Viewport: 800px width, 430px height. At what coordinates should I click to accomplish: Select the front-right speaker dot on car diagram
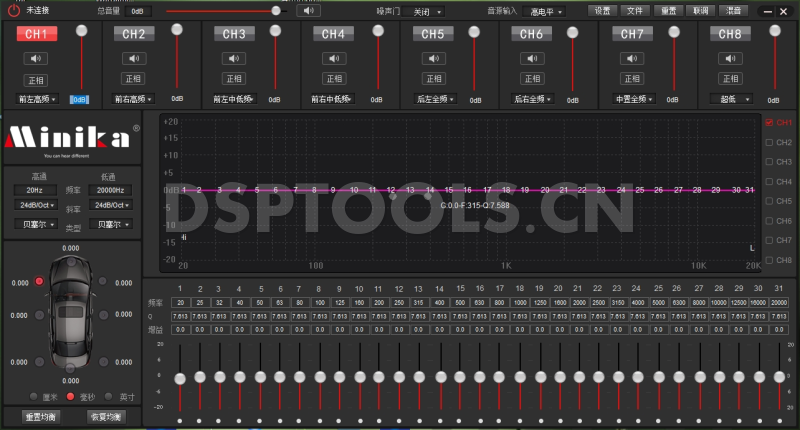(103, 281)
